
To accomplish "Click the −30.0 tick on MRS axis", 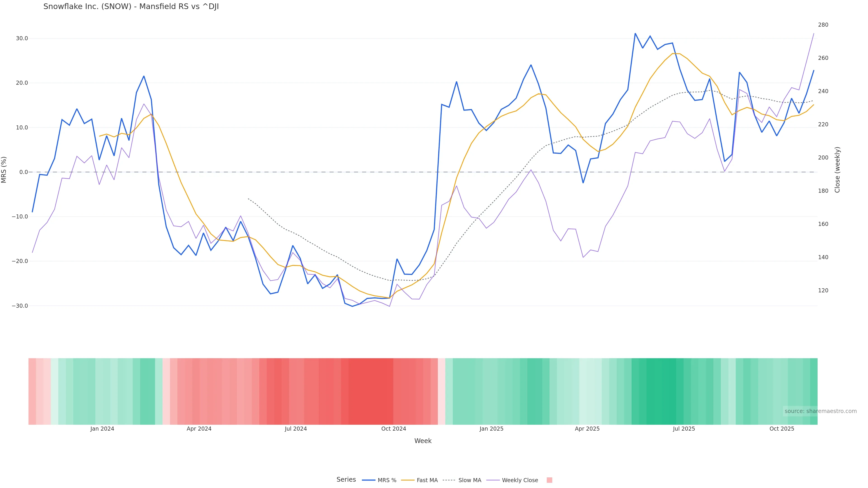I will (20, 306).
